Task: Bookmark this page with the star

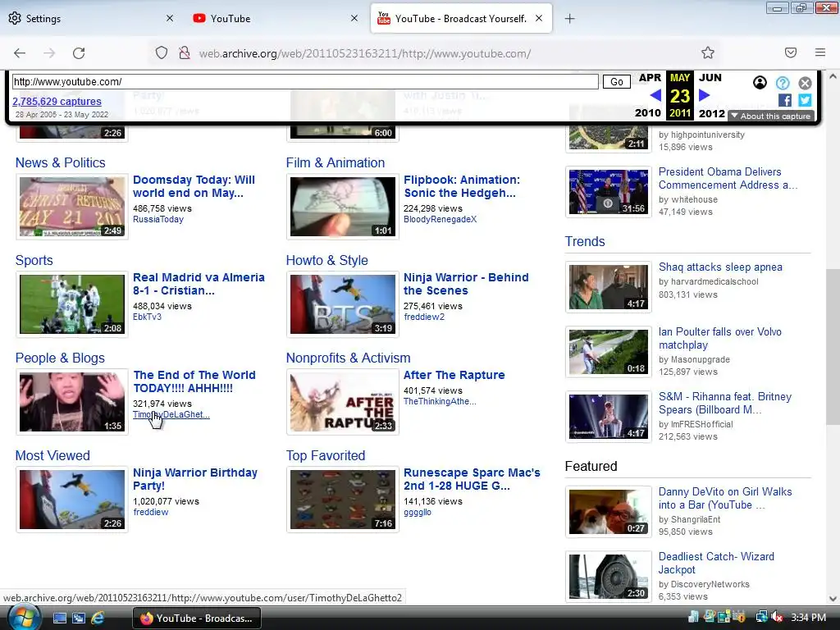Action: coord(708,52)
